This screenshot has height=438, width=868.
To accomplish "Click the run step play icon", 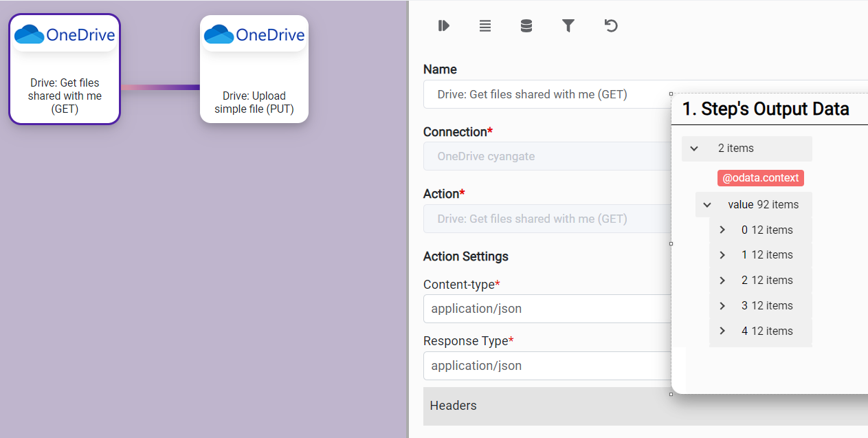I will click(x=444, y=26).
